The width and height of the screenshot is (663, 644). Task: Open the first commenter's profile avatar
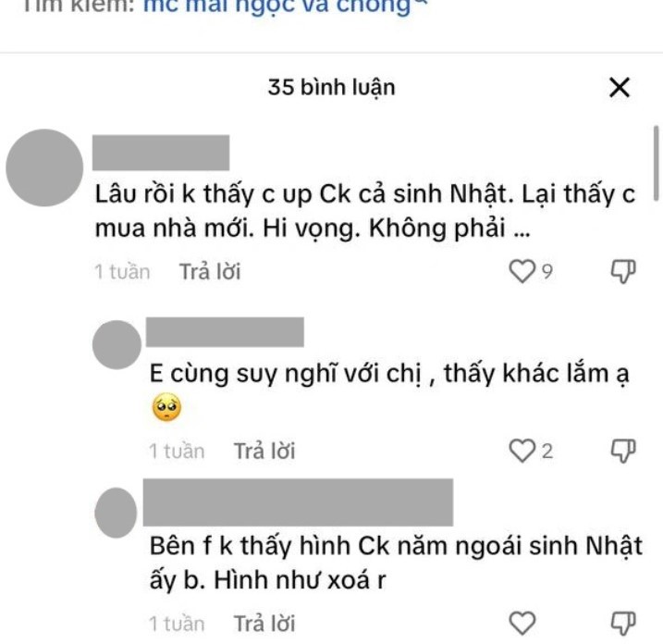(44, 167)
